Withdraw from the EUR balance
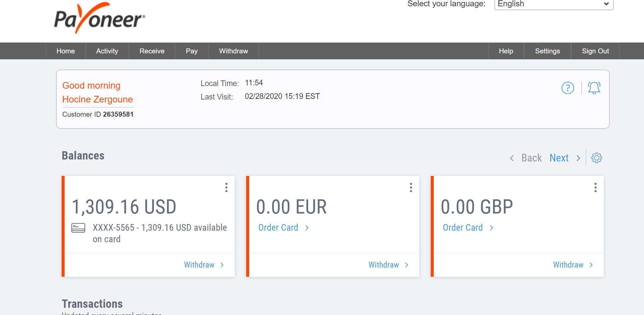The width and height of the screenshot is (644, 315). [x=384, y=265]
